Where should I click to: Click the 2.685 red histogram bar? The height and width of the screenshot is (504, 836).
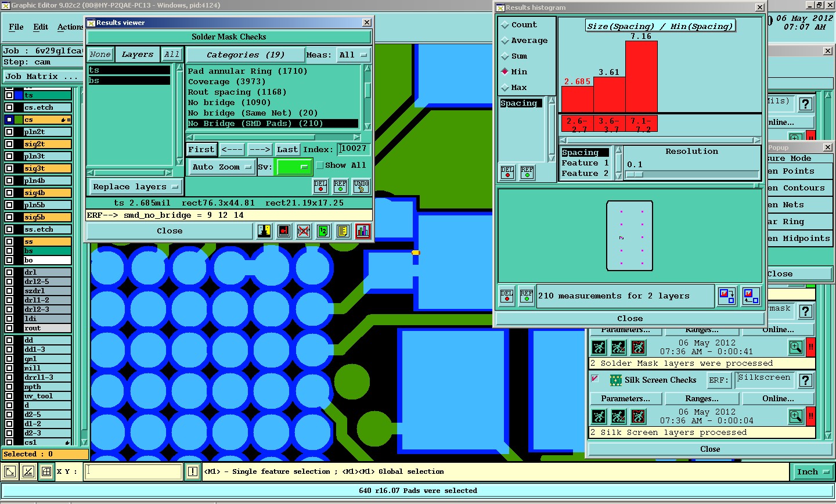pos(578,99)
